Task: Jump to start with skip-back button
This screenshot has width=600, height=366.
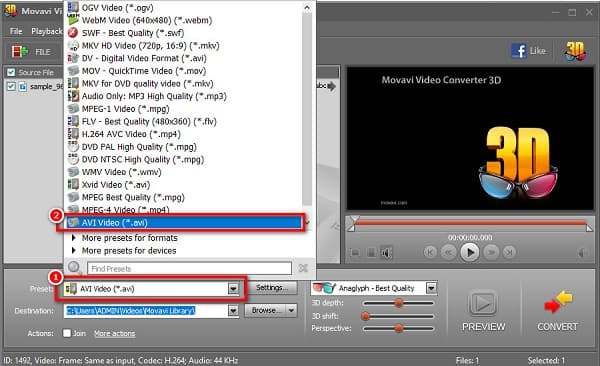Action: click(430, 252)
